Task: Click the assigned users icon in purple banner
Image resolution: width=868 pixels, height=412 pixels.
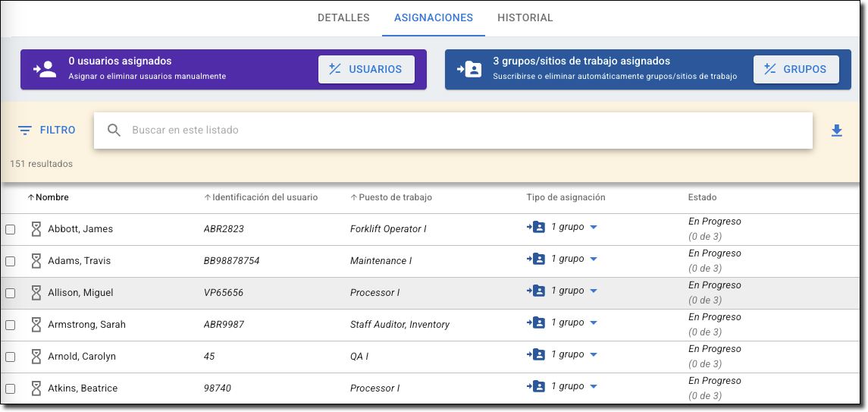Action: [45, 69]
